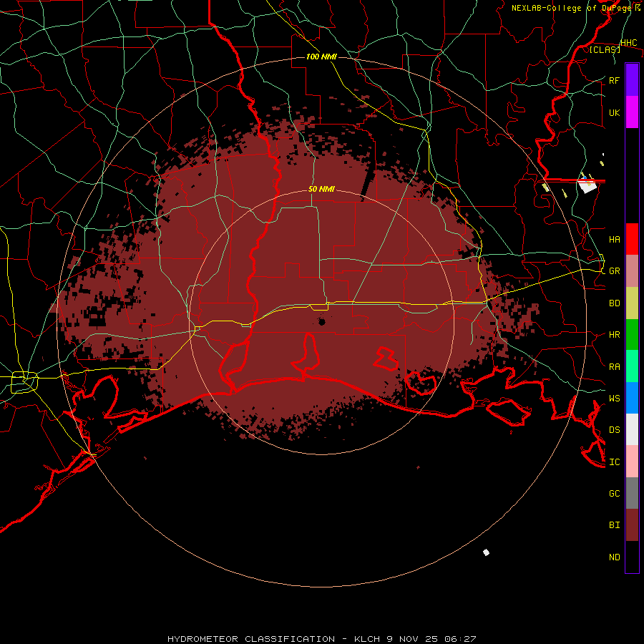Screen dimensions: 644x644
Task: Click the UK magenta legend swatch
Action: [632, 112]
